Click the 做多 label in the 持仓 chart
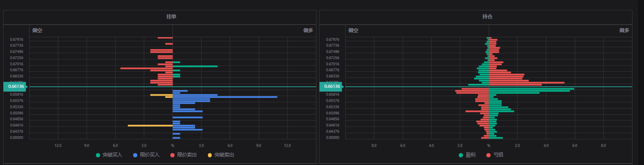Screen dimensions: 644x165 pyautogui.click(x=624, y=30)
